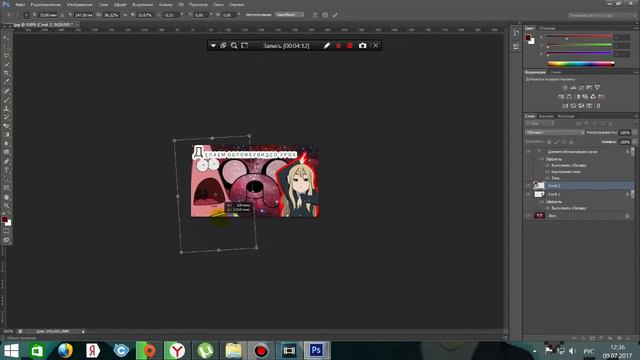Take a snapshot with the recorder camera icon

[362, 46]
